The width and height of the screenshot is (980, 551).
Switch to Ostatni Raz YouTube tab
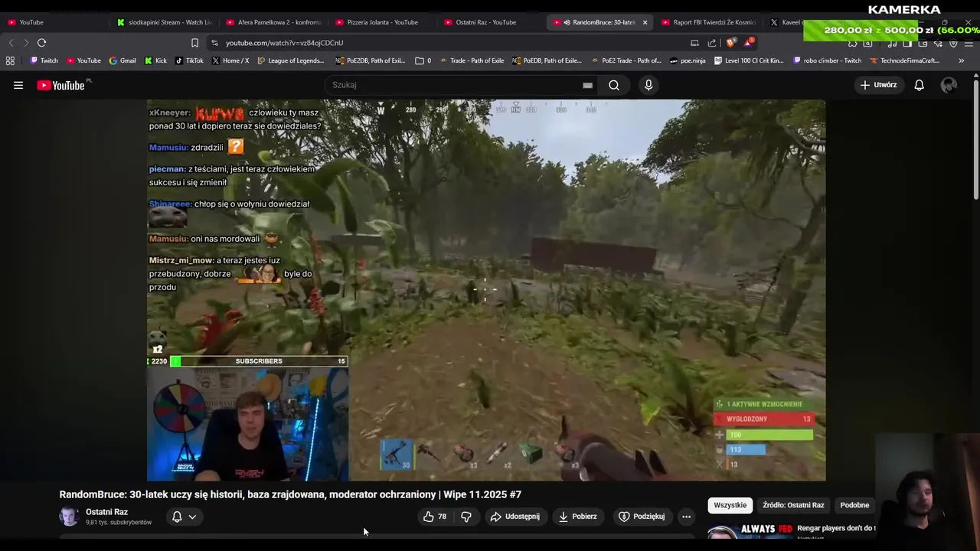492,22
